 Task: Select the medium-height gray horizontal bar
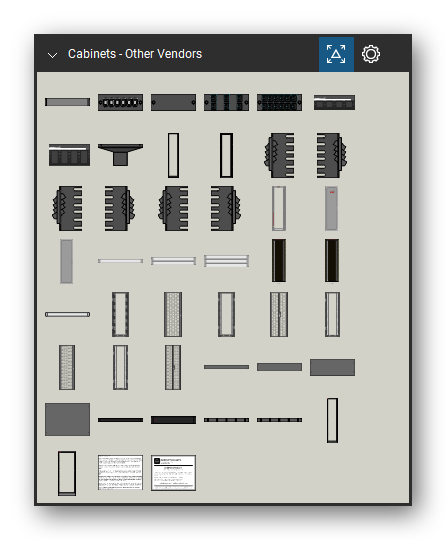pos(279,367)
